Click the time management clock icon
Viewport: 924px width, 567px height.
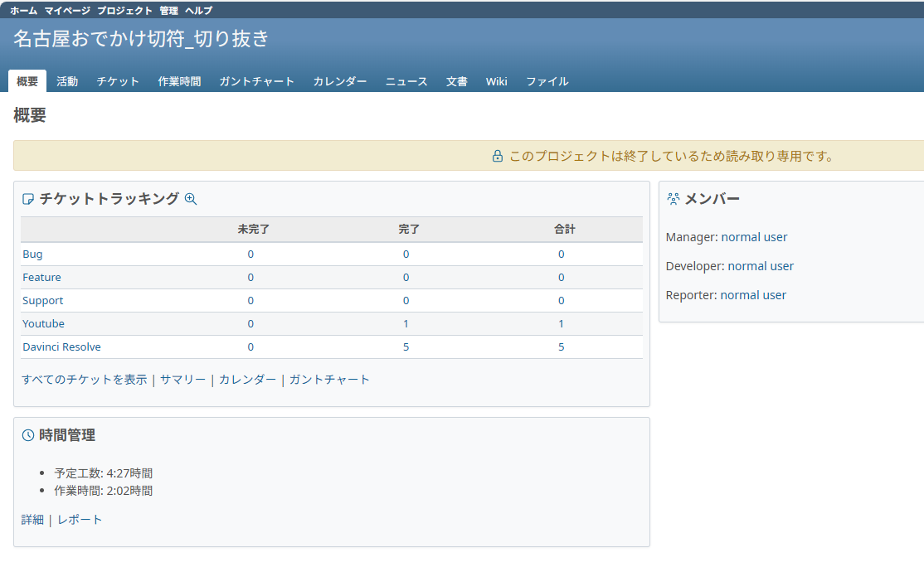click(27, 436)
